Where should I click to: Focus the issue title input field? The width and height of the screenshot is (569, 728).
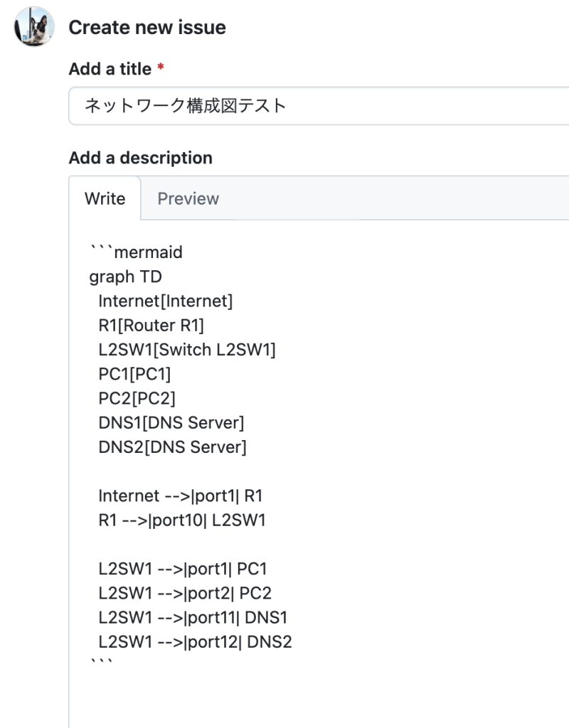click(x=319, y=106)
